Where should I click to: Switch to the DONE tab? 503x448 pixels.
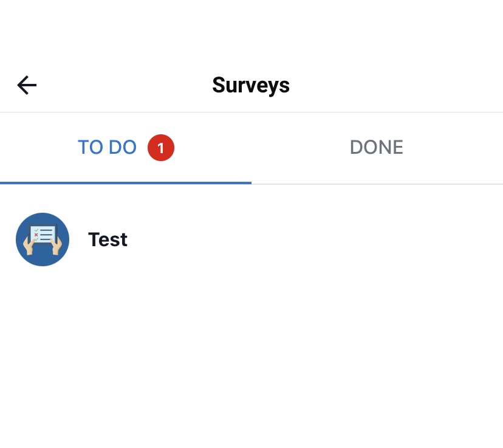(x=377, y=148)
